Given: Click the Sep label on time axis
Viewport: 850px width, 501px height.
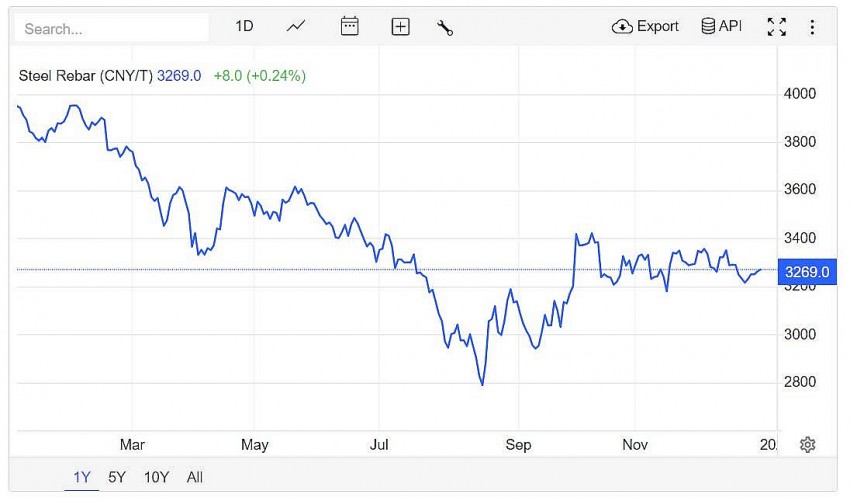Looking at the screenshot, I should coord(517,445).
